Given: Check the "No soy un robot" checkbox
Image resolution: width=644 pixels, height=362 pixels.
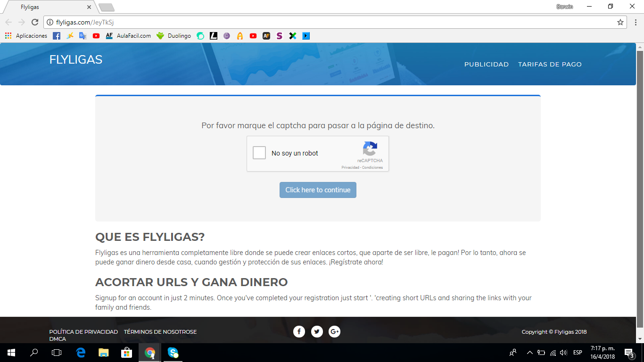Looking at the screenshot, I should point(259,153).
